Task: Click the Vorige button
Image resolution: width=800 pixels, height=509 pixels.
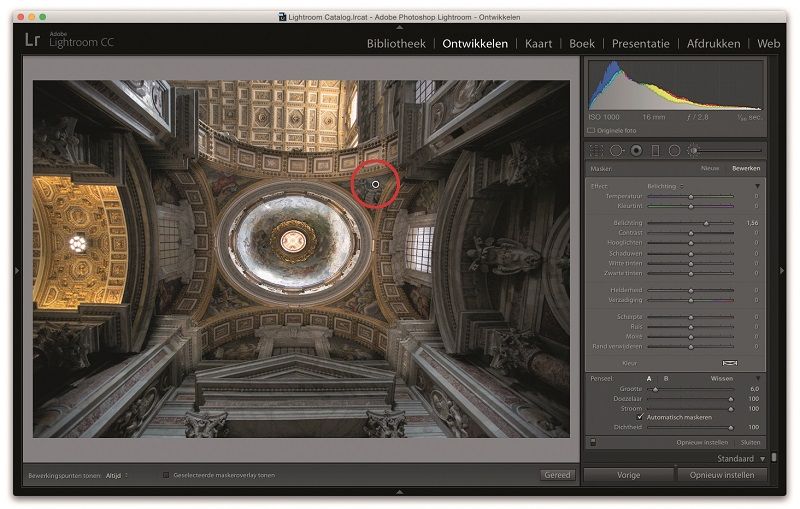Action: 628,475
